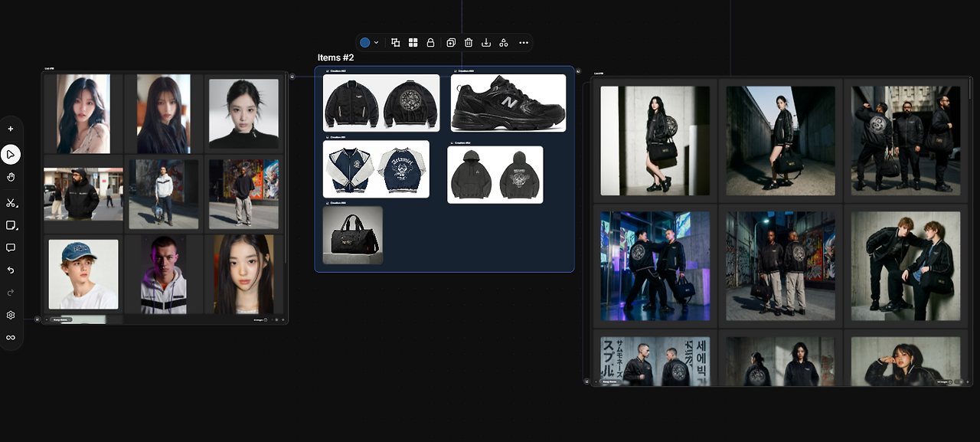
Task: Open woman in bomber jacket holding duffel by wall
Action: 655,141
